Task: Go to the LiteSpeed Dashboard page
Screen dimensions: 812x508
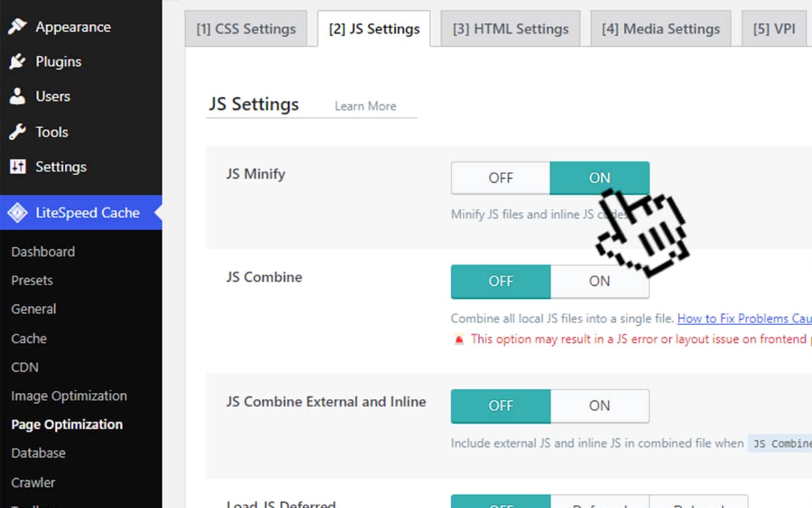Action: [x=43, y=251]
